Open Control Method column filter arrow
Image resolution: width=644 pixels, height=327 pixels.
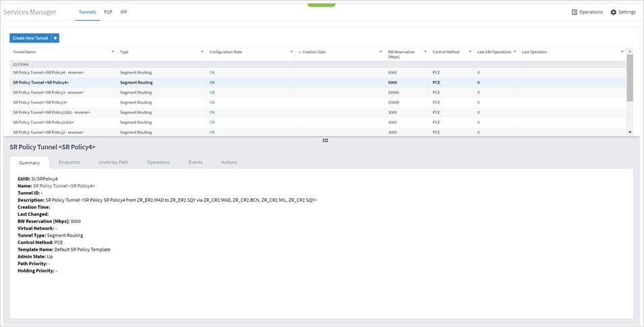click(470, 52)
